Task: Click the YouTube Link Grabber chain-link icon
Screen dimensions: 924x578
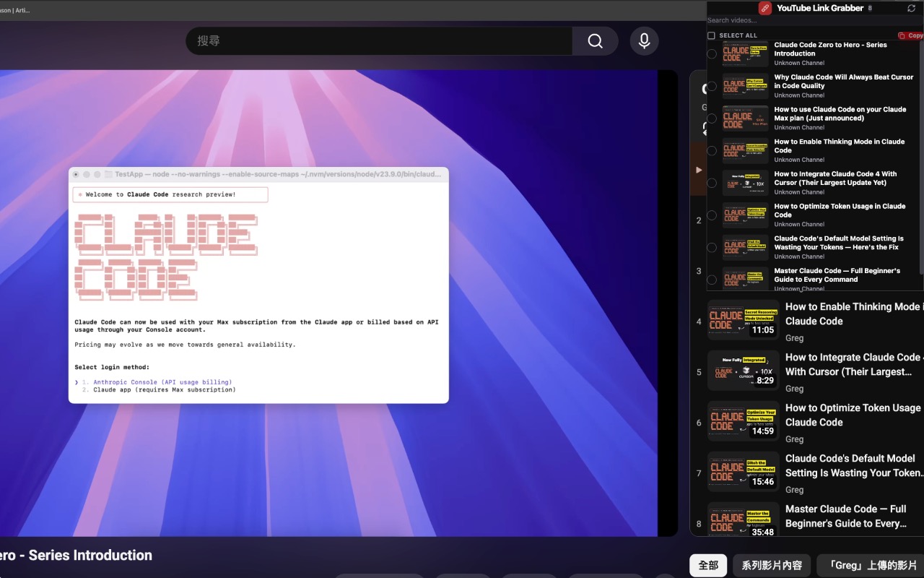Action: 765,8
